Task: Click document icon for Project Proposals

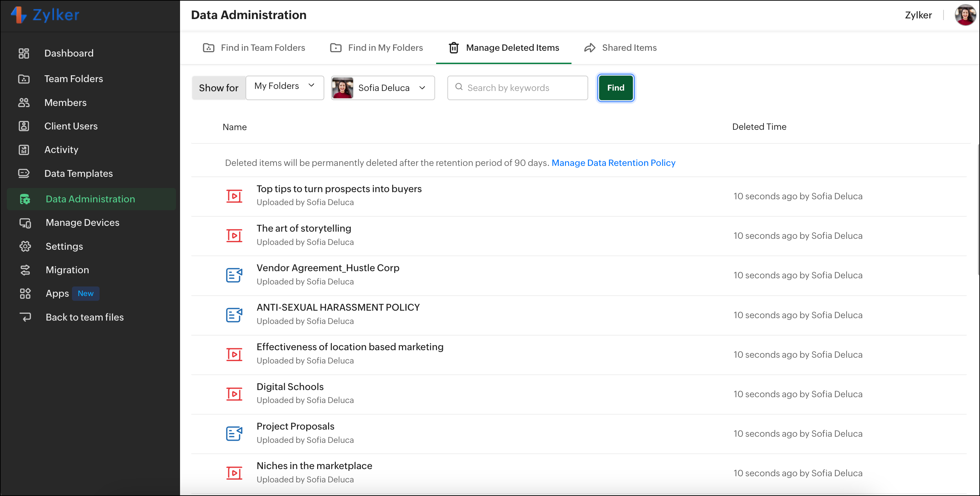Action: click(234, 433)
